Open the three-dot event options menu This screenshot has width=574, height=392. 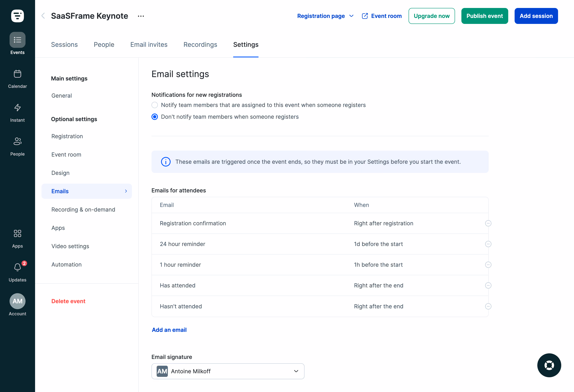coord(141,16)
